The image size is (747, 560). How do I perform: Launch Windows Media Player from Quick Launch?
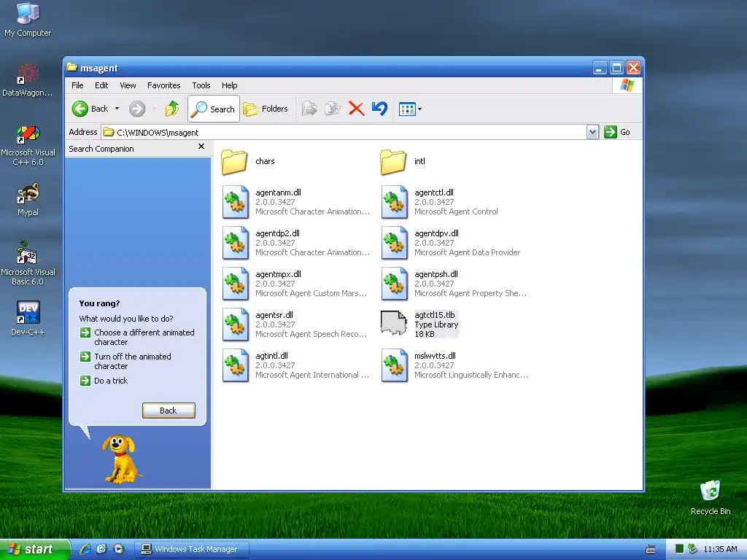[x=119, y=550]
